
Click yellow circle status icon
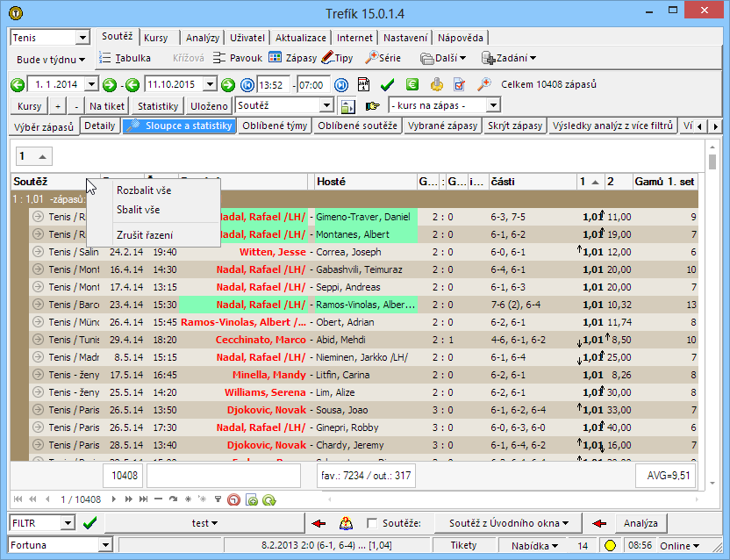[610, 546]
